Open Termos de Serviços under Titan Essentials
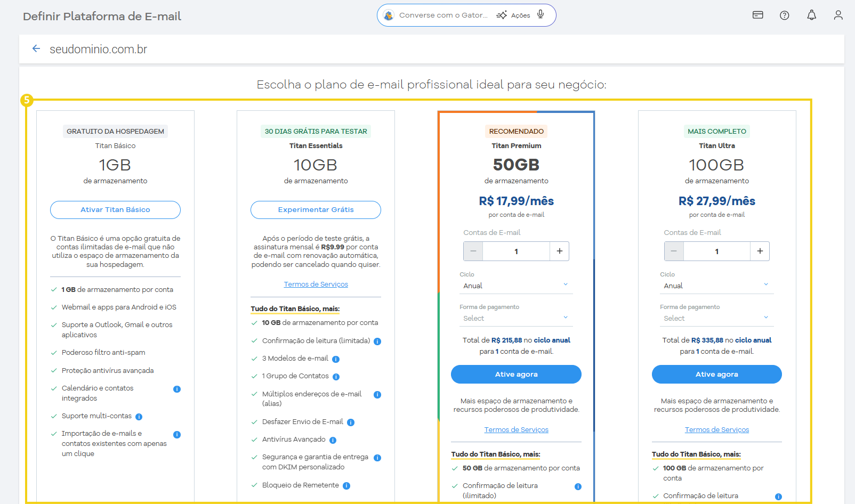 [x=316, y=284]
